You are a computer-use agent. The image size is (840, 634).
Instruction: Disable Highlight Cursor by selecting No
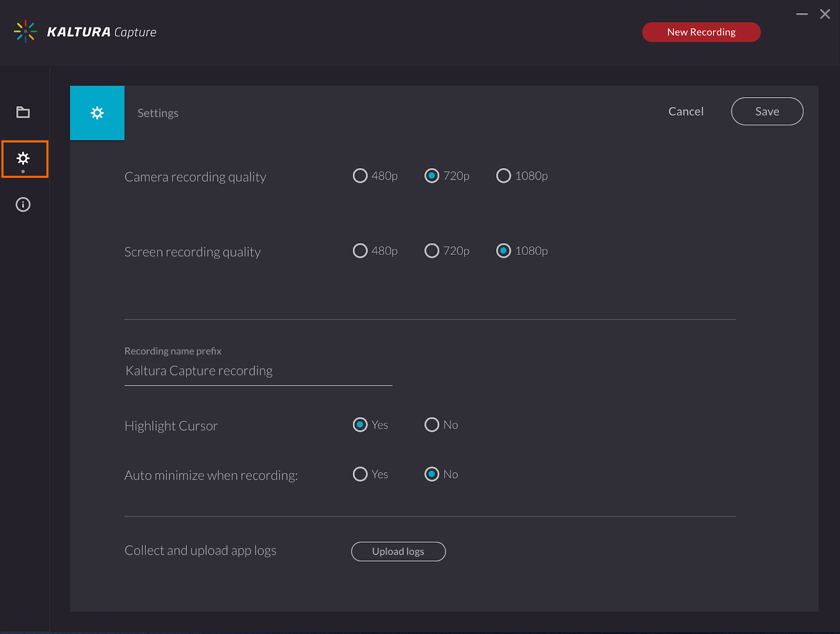[432, 424]
